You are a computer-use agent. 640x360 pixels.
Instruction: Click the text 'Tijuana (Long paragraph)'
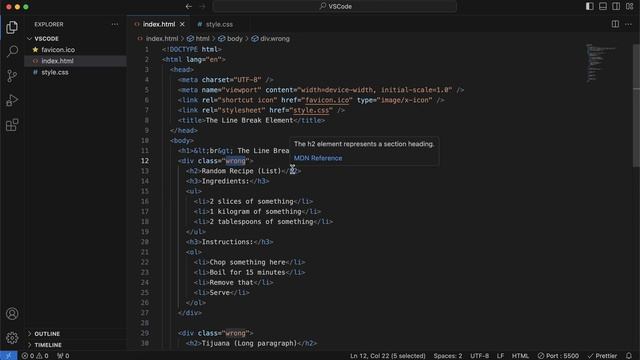(249, 343)
